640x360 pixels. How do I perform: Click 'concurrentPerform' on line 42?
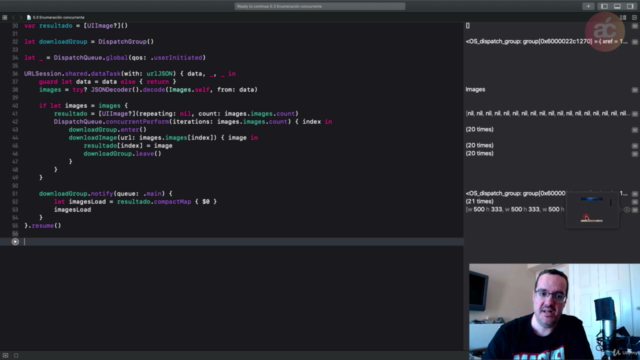(137, 122)
